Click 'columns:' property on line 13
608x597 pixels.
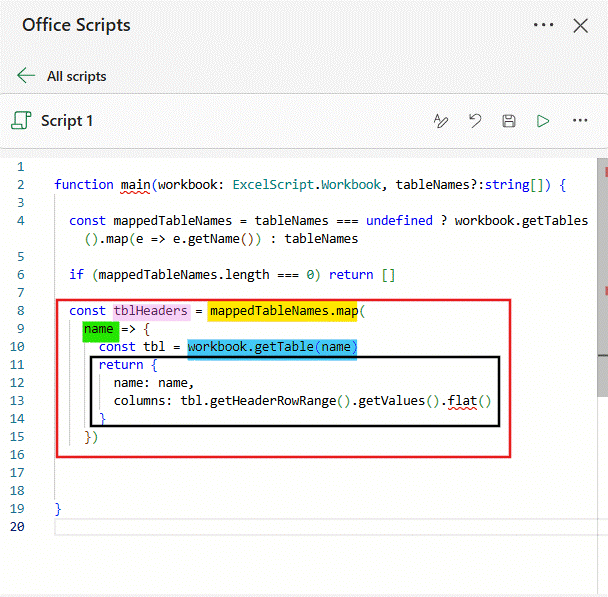[x=142, y=401]
